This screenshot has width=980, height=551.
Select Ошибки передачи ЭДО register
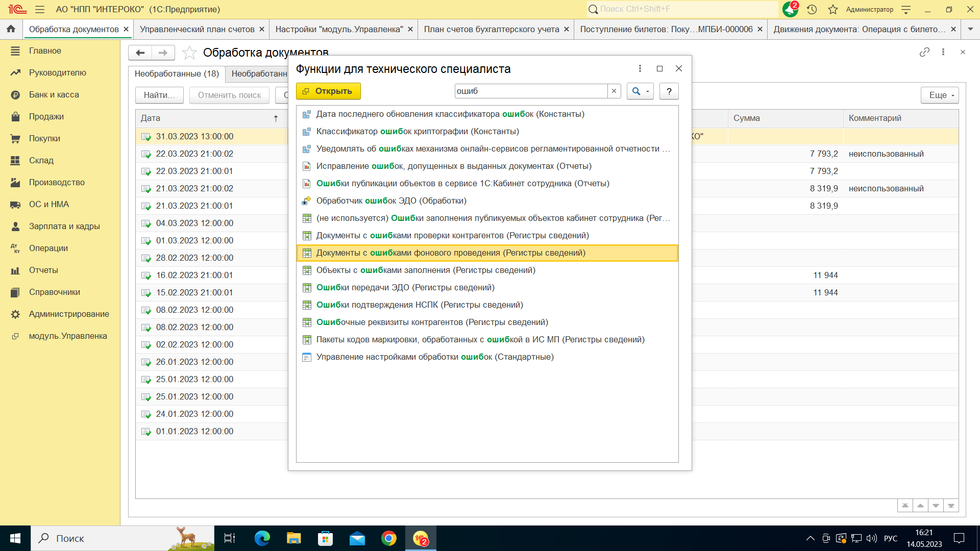pyautogui.click(x=487, y=288)
